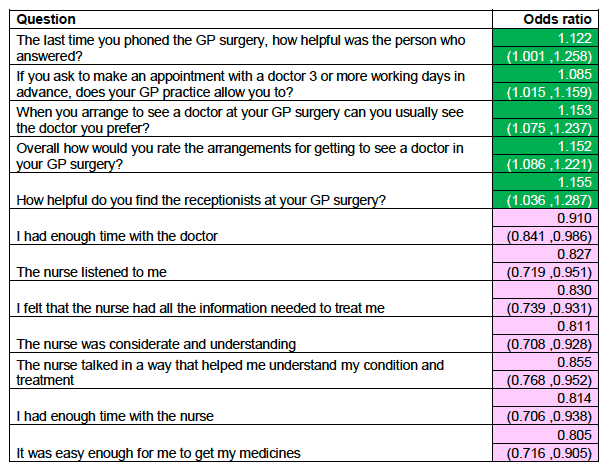Select the odds ratio 1.085 cell
Screen dimensions: 609x471
point(545,74)
